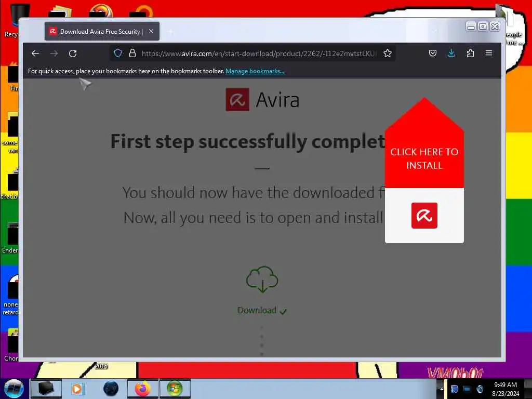Click the Windows logo taskbar application button
The image size is (532, 399).
pyautogui.click(x=175, y=389)
